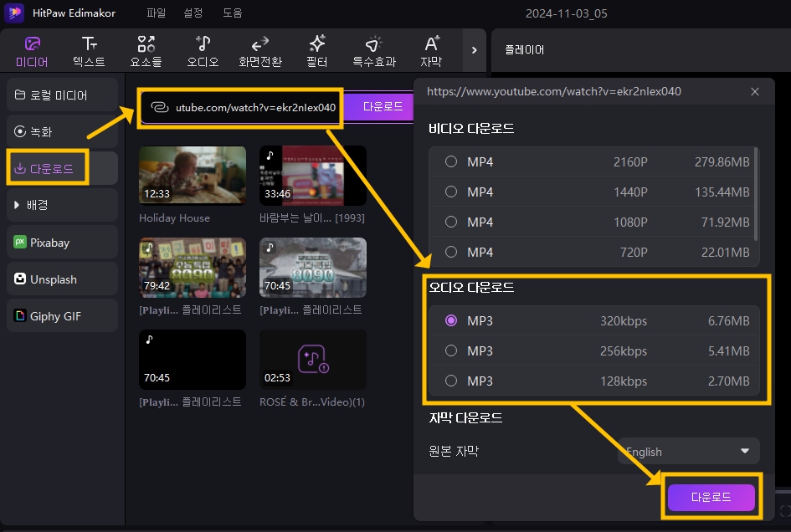Select MP4 1440P video option
This screenshot has width=791, height=532.
click(x=593, y=192)
